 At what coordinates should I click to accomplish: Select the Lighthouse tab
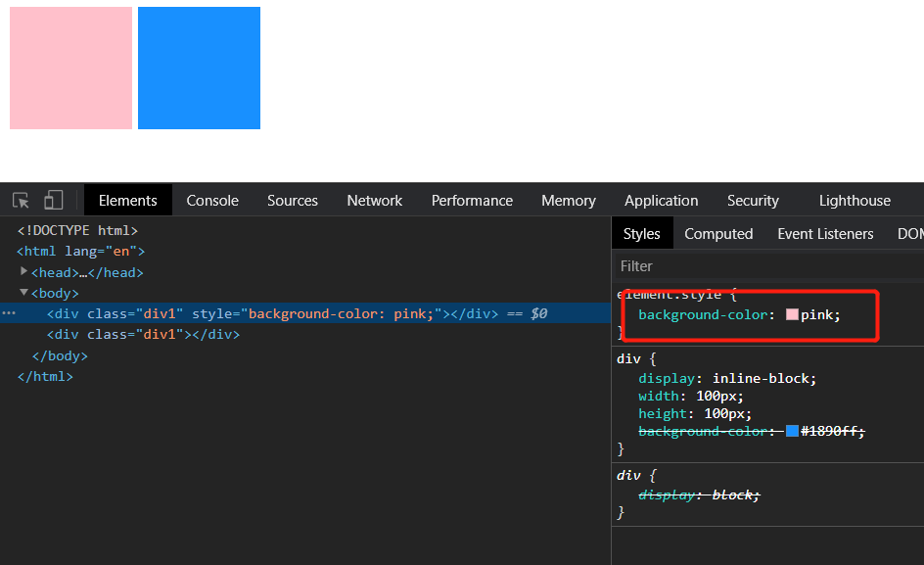(855, 201)
